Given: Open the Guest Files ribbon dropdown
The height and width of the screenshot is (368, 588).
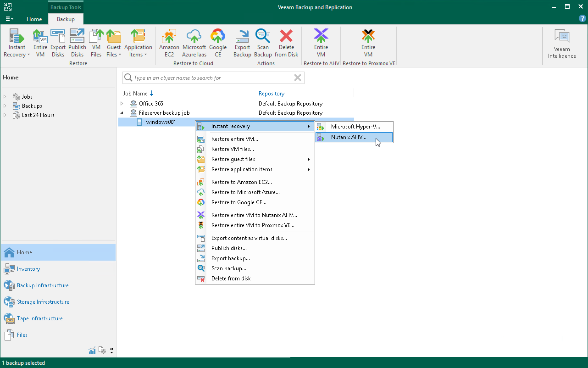Looking at the screenshot, I should pyautogui.click(x=114, y=43).
